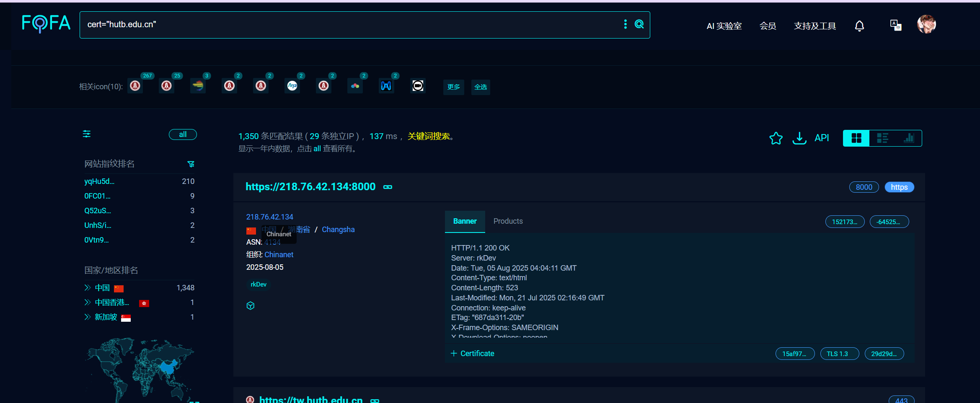Click the funnel filter icon beside 网站指纹排名
Image resolution: width=980 pixels, height=403 pixels.
point(191,164)
